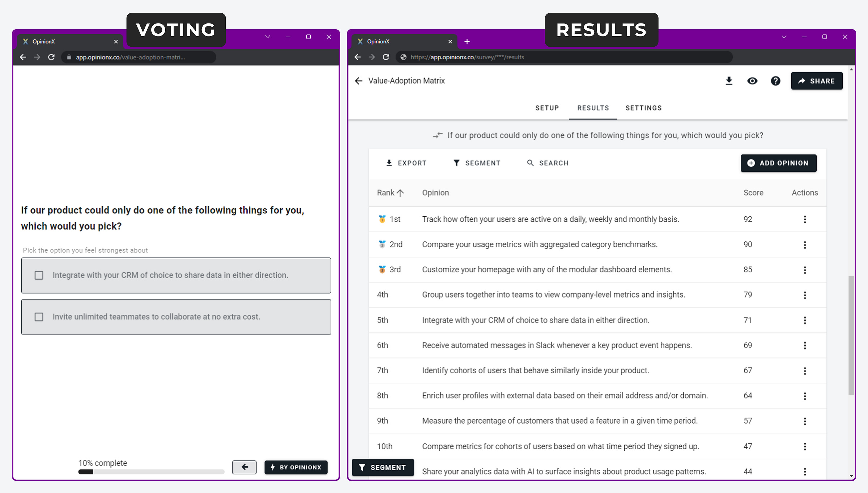Image resolution: width=868 pixels, height=493 pixels.
Task: Click the Voting window address bar
Action: pos(139,57)
